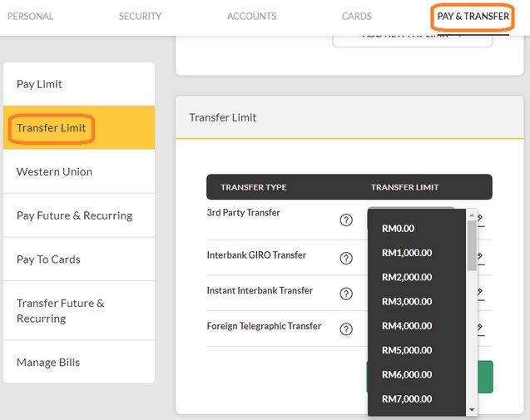Click help icon for Instant Interbank Transfer
This screenshot has height=420, width=530.
coord(346,294)
